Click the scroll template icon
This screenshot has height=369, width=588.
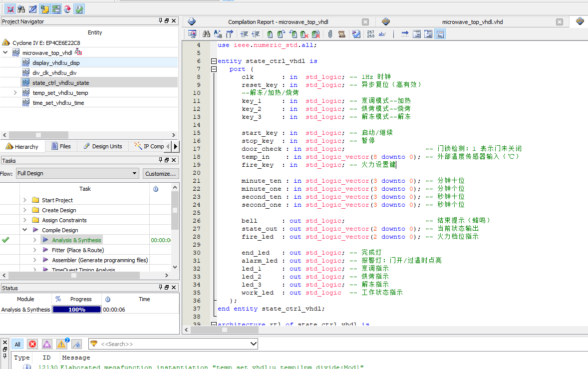point(341,34)
